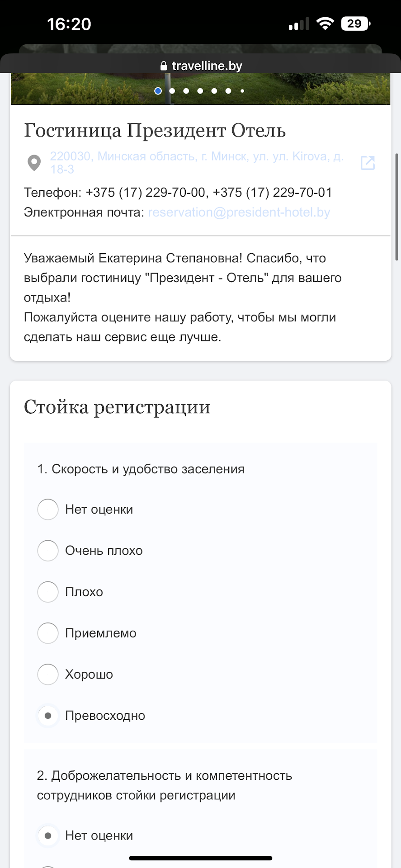Choose 'Очень плохо' radio option
The width and height of the screenshot is (401, 868).
click(48, 551)
